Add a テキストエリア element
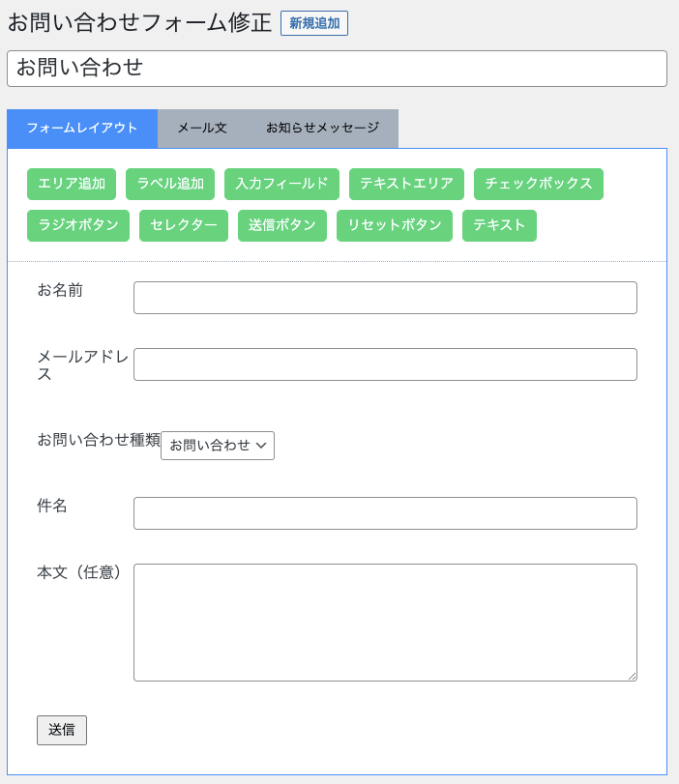Screen dimensions: 679x784 406,184
